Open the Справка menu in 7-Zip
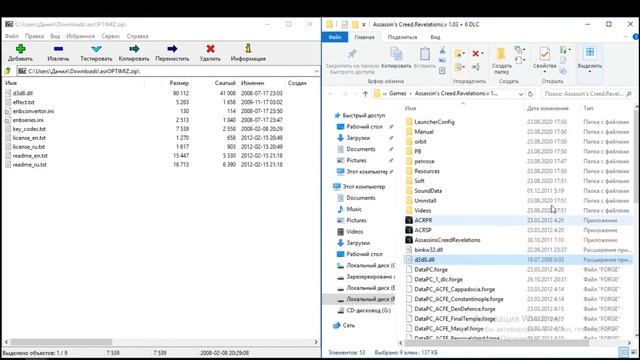Screen dimensions: 640x360 (x=138, y=36)
